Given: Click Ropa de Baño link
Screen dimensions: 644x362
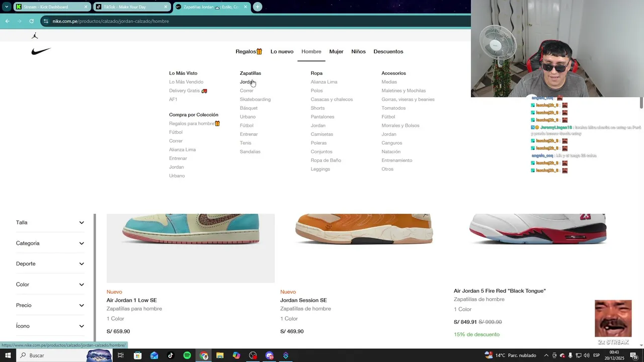Looking at the screenshot, I should (x=326, y=160).
